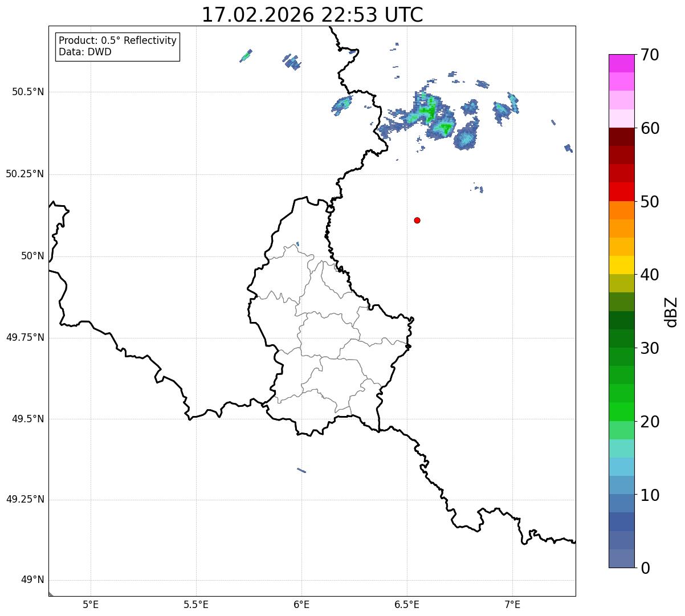Click the 50°N latitude label
Screen dimensions: 685x616
click(32, 256)
